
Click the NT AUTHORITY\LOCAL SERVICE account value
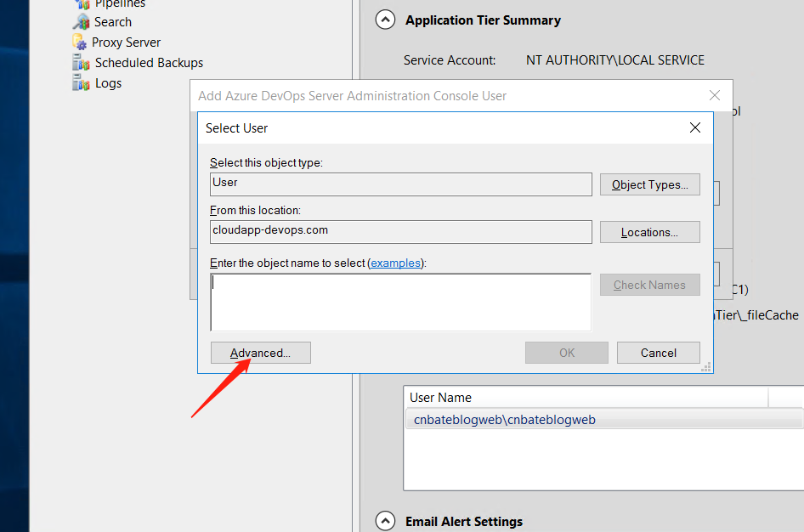(x=615, y=60)
